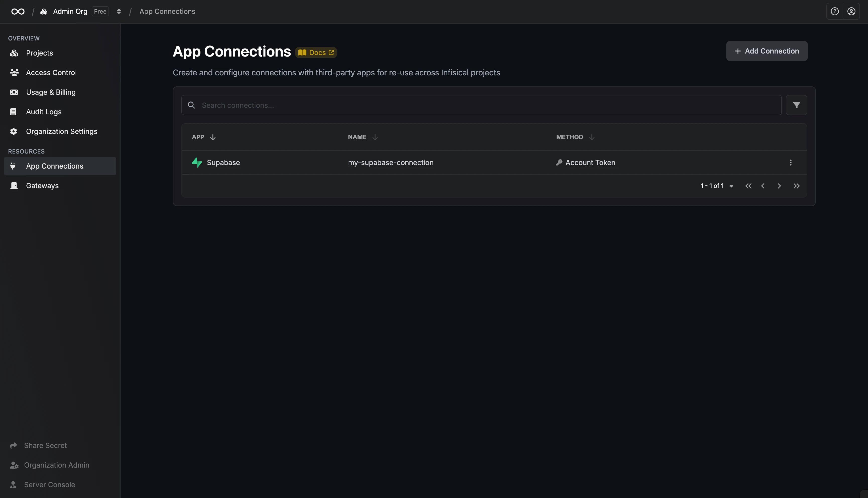Image resolution: width=868 pixels, height=498 pixels.
Task: Open Audit Logs page
Action: (x=60, y=112)
